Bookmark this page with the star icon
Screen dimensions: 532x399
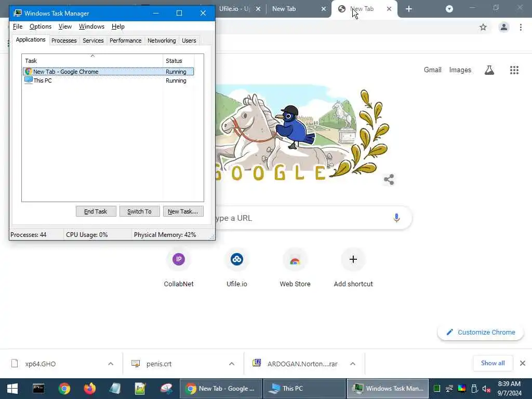pos(483,27)
